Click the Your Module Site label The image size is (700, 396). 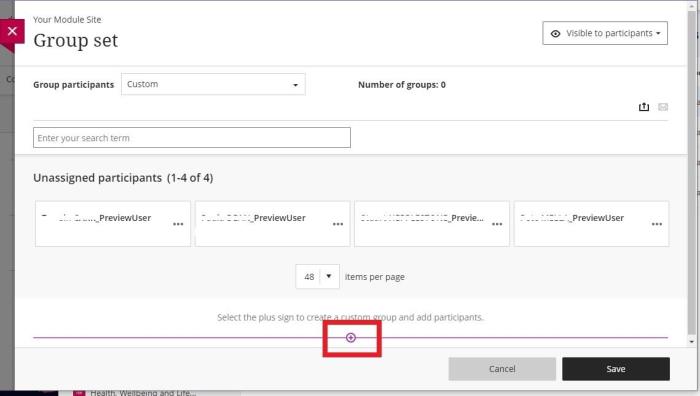point(67,20)
